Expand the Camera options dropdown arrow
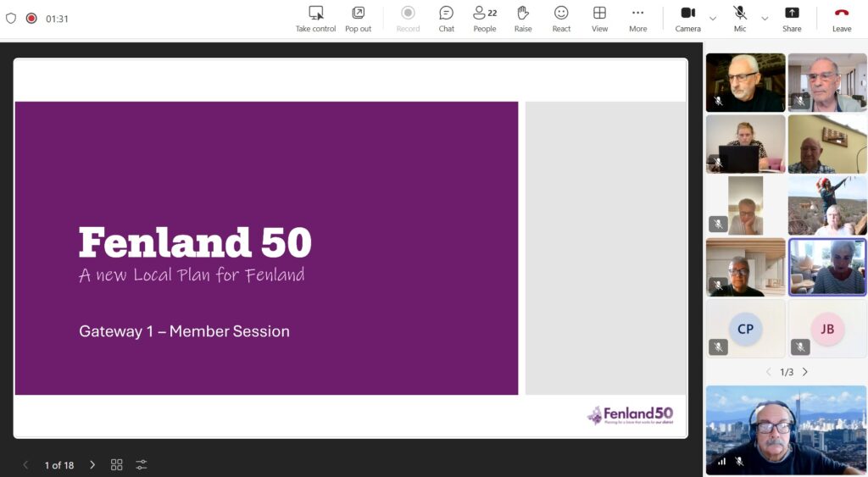The image size is (868, 477). pyautogui.click(x=713, y=19)
